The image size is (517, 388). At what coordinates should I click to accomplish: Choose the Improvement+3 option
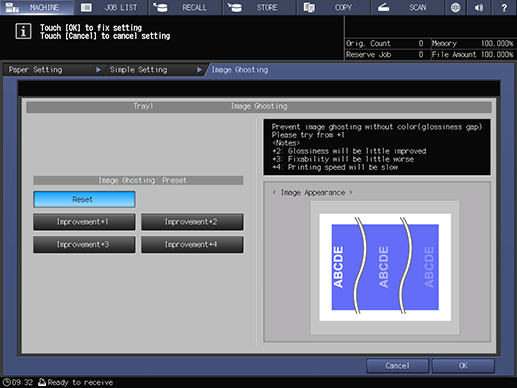pyautogui.click(x=84, y=245)
